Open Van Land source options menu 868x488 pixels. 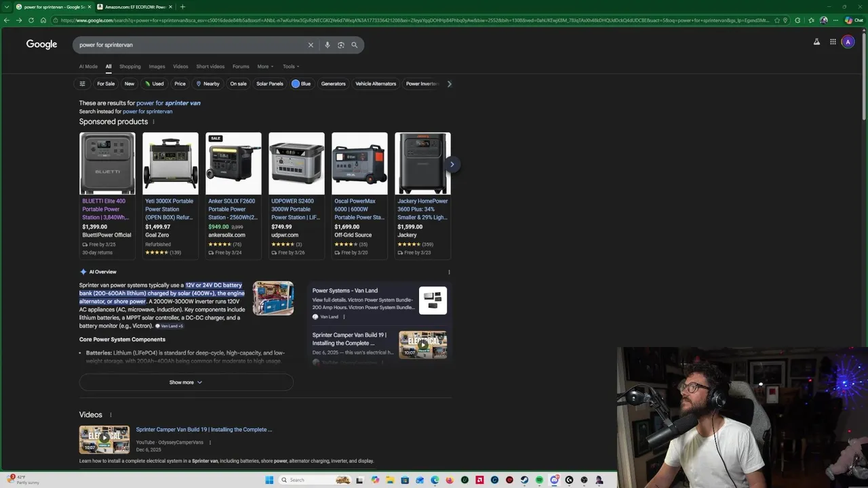tap(344, 317)
